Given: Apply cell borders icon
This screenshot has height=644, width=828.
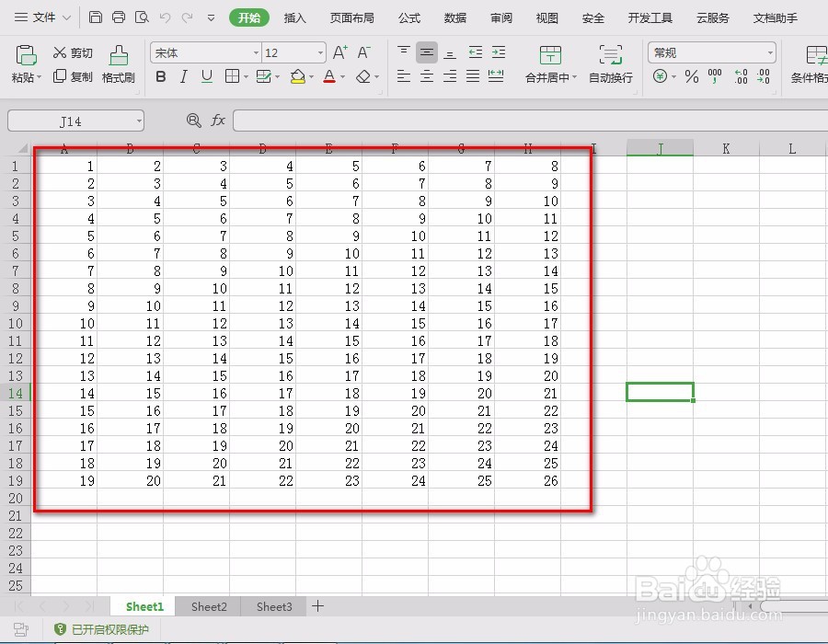Looking at the screenshot, I should click(232, 76).
